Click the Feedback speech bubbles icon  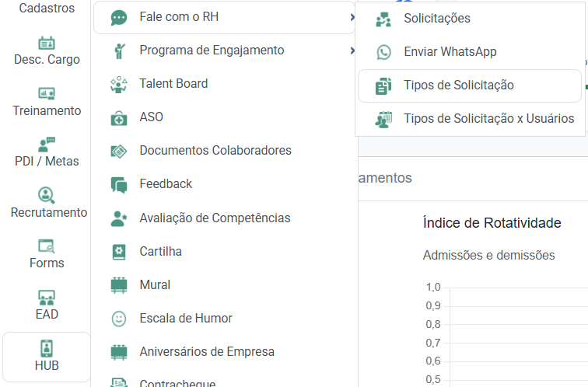pos(119,184)
